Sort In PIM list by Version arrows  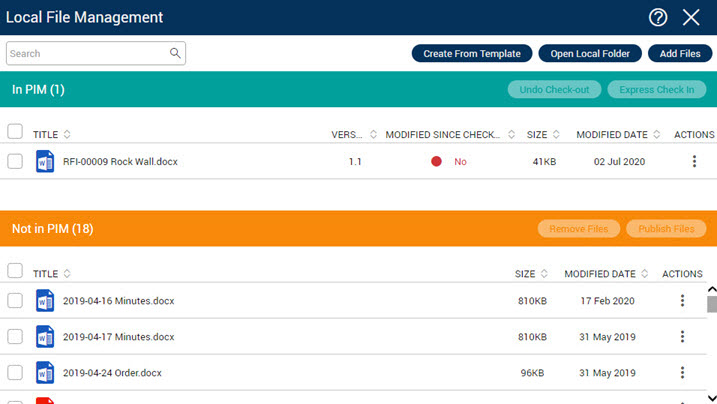(x=373, y=134)
